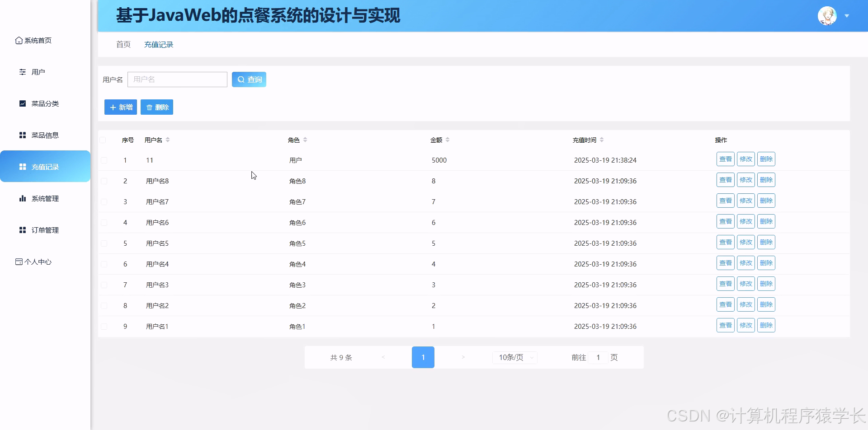Viewport: 868px width, 430px height.
Task: Open the 用户 section in the sidebar
Action: (x=22, y=72)
